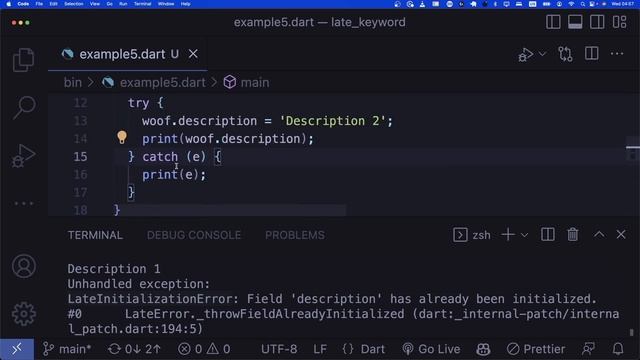The image size is (640, 360).
Task: Open the Search view in activity bar
Action: 24,108
